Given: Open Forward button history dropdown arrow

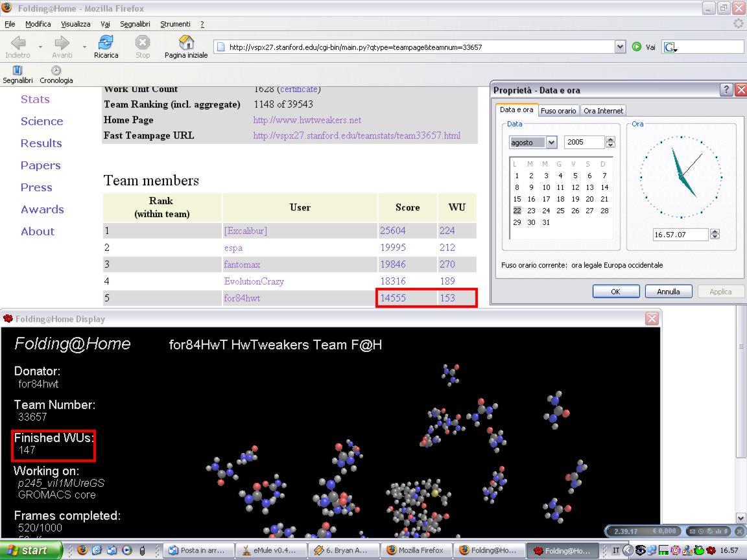Looking at the screenshot, I should 84,47.
